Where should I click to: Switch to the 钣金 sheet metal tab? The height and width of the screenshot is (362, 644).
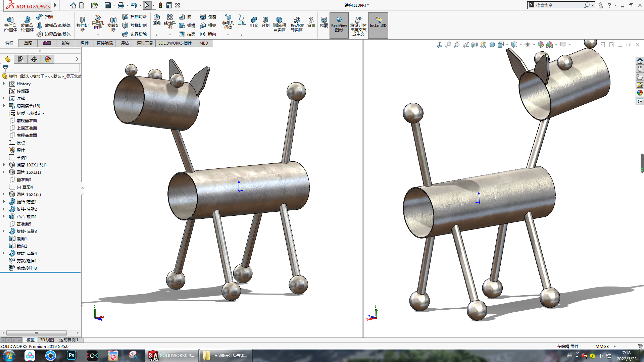pyautogui.click(x=66, y=43)
